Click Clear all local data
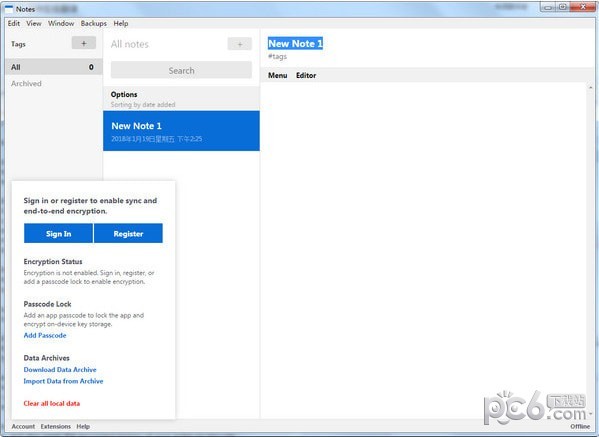Viewport: 599px width, 437px height. click(x=52, y=403)
